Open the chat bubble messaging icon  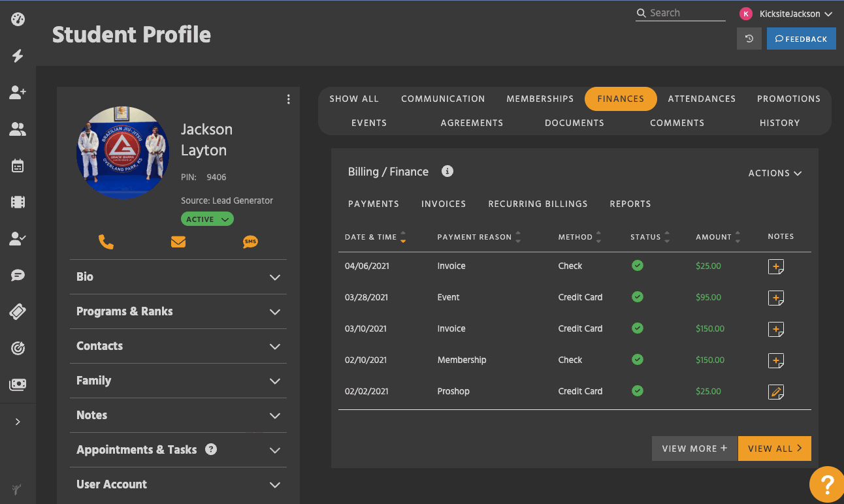pos(18,275)
